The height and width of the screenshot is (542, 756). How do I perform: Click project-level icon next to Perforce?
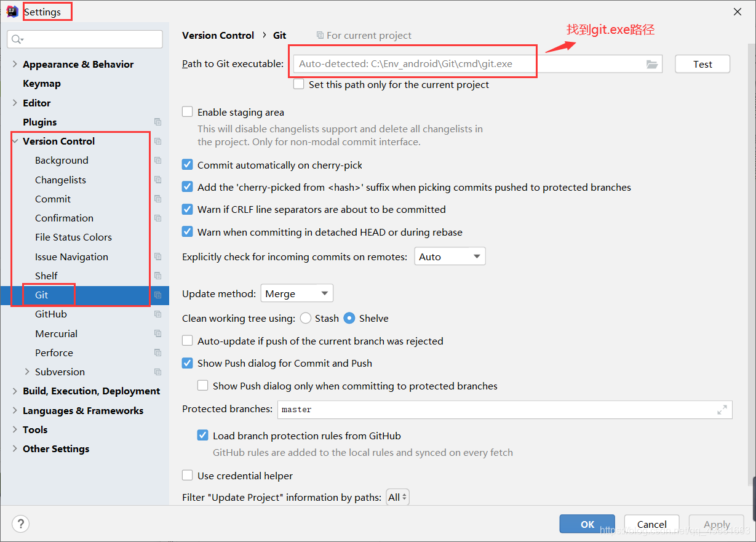tap(157, 353)
